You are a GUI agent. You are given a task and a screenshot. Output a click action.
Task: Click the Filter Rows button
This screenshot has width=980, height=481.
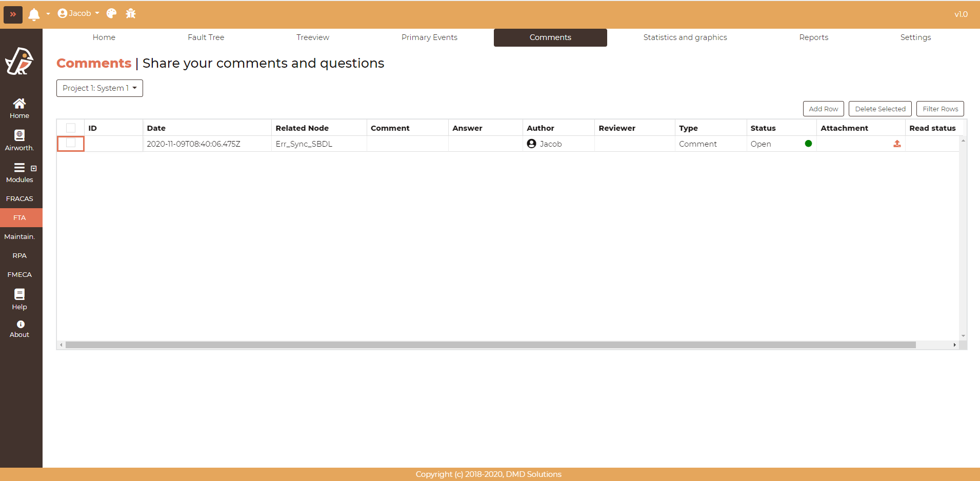point(940,109)
